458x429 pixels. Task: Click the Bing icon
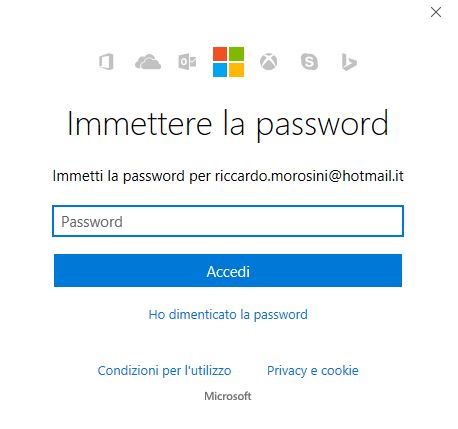[349, 62]
